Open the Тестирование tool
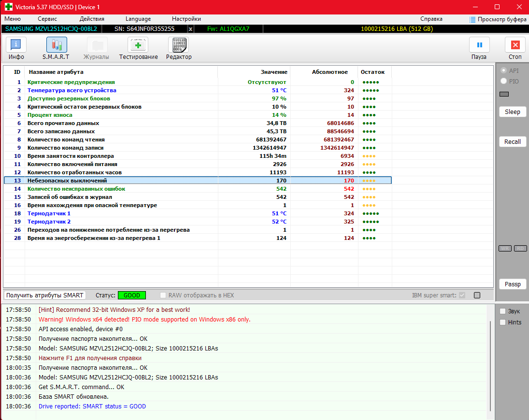 138,45
